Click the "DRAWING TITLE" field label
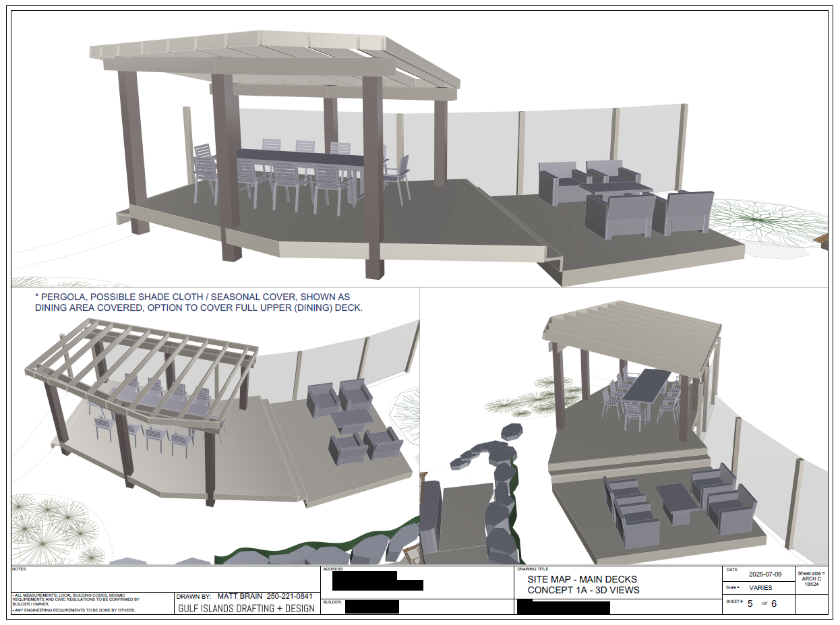This screenshot has width=840, height=625. 533,569
